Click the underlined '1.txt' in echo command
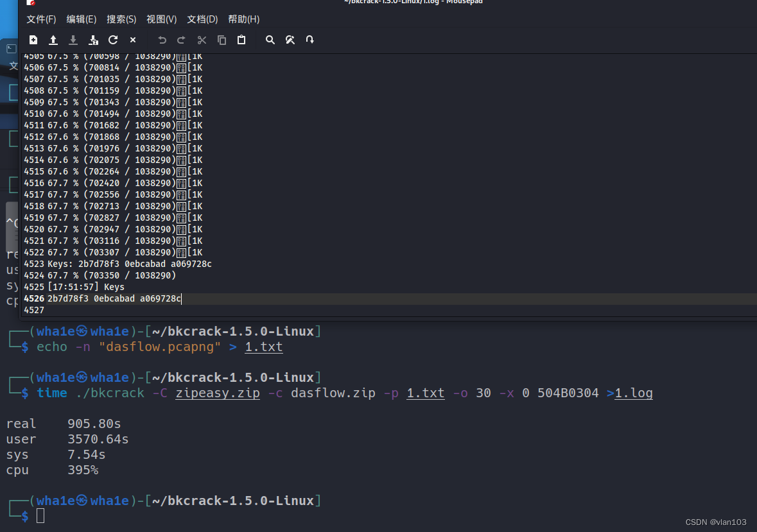The height and width of the screenshot is (532, 757). pyautogui.click(x=264, y=347)
